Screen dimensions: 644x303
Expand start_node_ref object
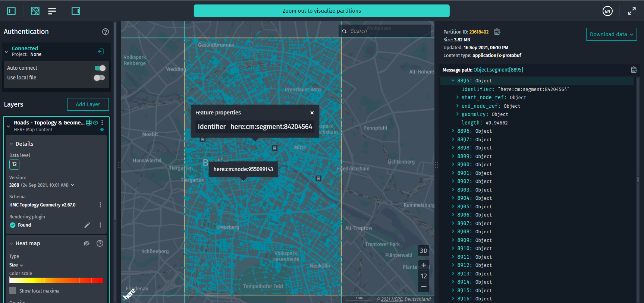(x=458, y=98)
